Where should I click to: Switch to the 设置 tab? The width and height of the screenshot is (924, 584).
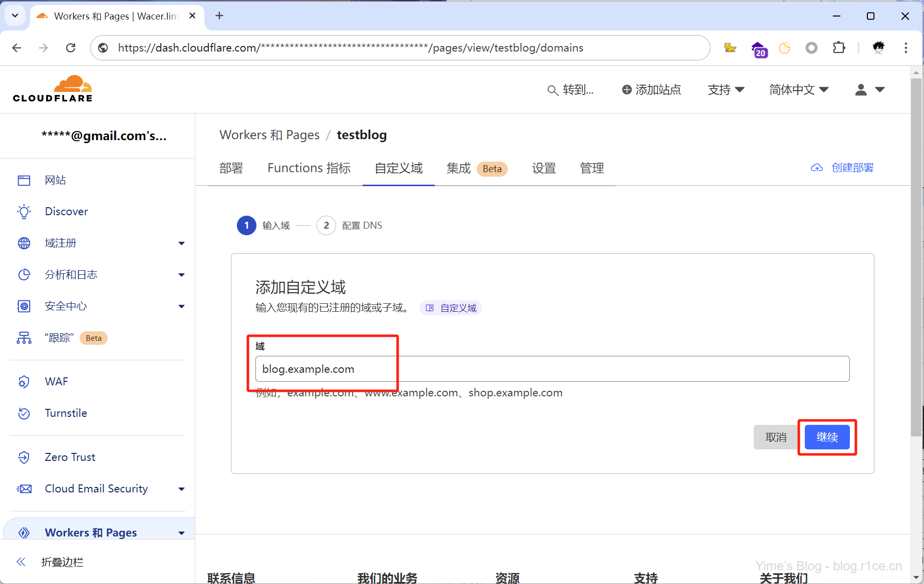tap(544, 168)
